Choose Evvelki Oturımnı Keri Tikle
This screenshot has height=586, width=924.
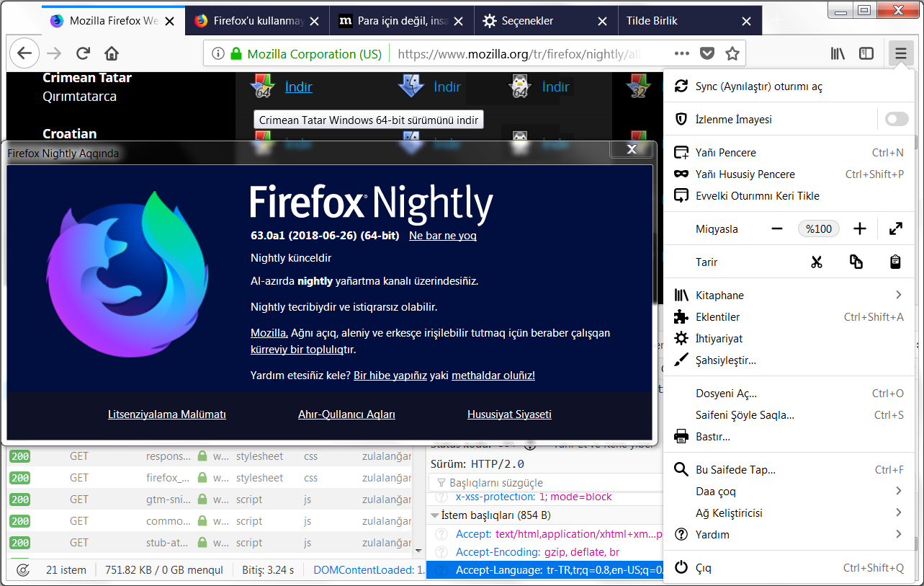click(x=790, y=196)
